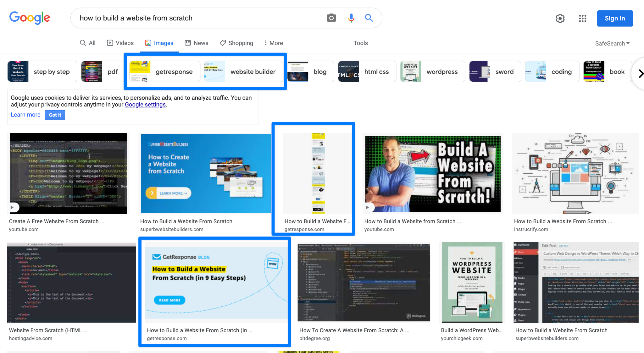Viewport: 644px width, 353px height.
Task: Open search by image camera icon
Action: tap(331, 18)
